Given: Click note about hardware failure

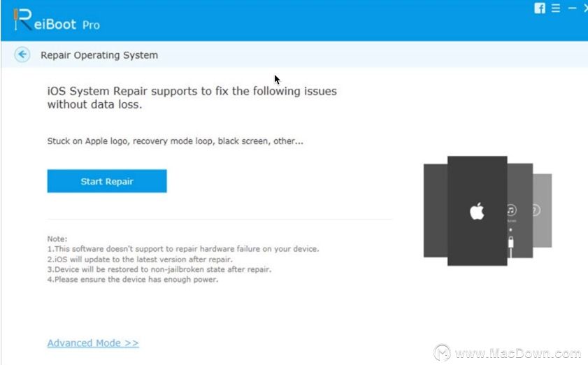Looking at the screenshot, I should tap(183, 249).
